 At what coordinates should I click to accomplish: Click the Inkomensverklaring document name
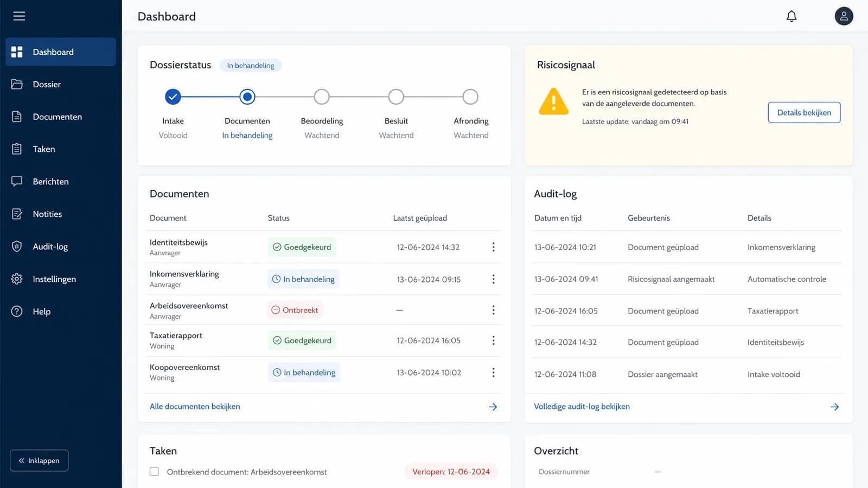click(x=184, y=274)
